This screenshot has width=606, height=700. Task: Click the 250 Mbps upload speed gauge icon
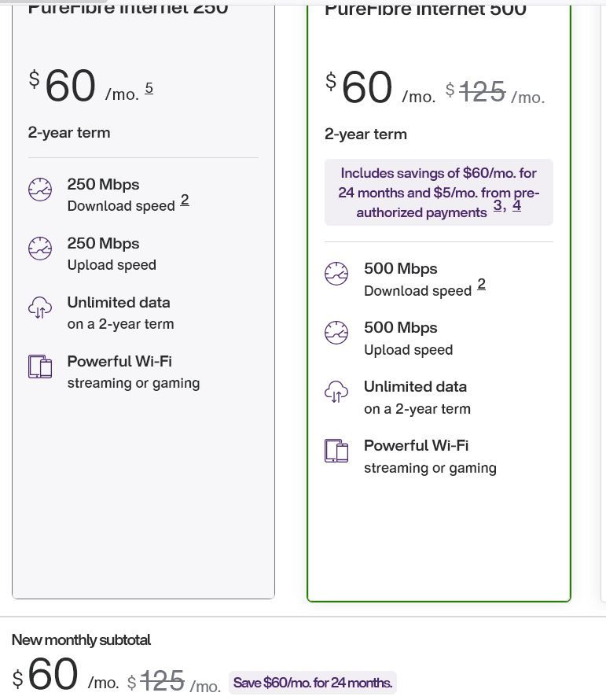40,249
